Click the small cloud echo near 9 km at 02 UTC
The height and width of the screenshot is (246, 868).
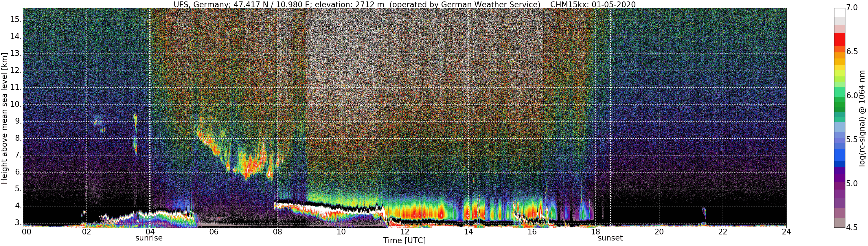[98, 121]
